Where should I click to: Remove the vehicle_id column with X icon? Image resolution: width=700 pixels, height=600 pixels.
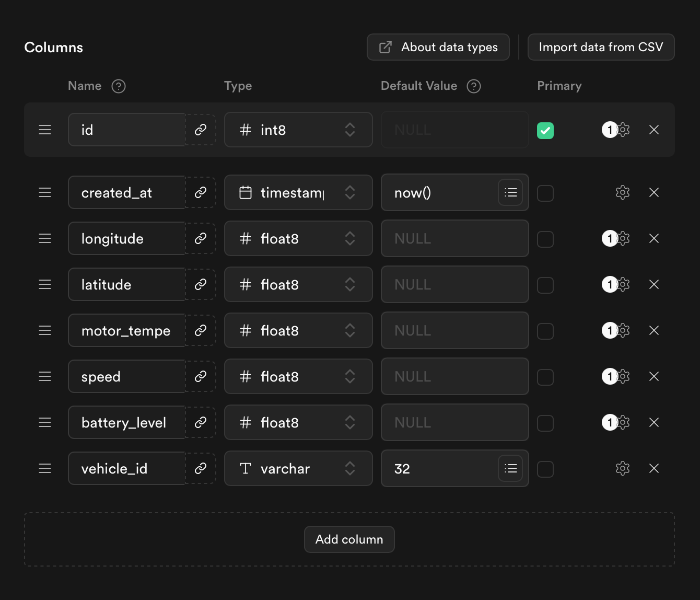pyautogui.click(x=654, y=468)
